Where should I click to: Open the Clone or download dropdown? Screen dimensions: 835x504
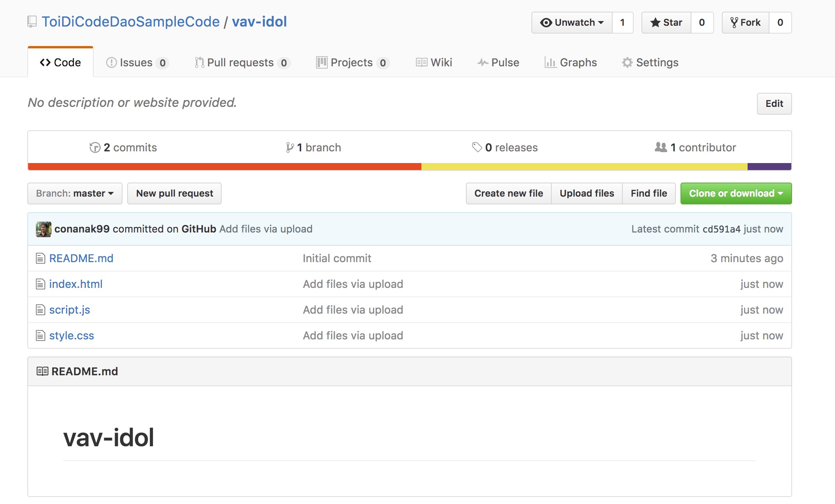(736, 193)
